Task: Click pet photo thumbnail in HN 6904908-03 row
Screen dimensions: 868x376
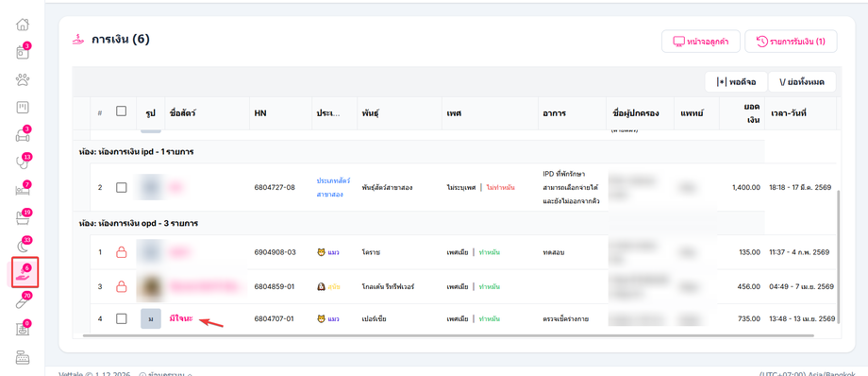Action: tap(151, 252)
